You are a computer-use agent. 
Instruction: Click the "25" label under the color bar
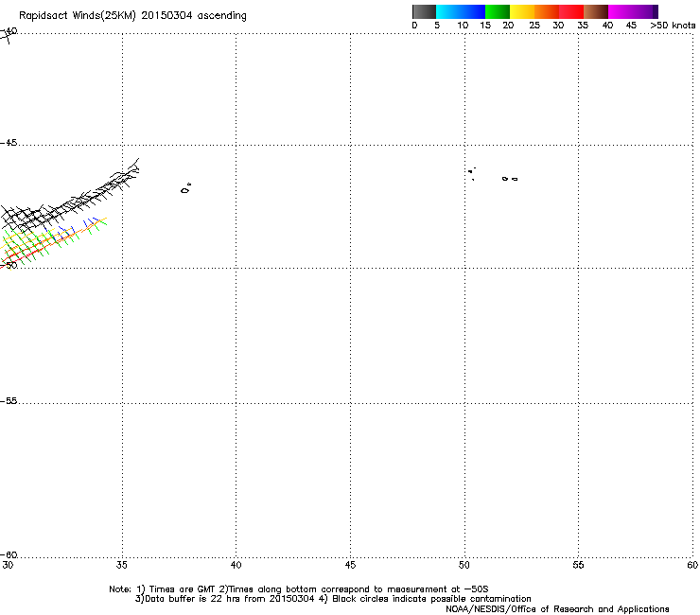pyautogui.click(x=534, y=26)
